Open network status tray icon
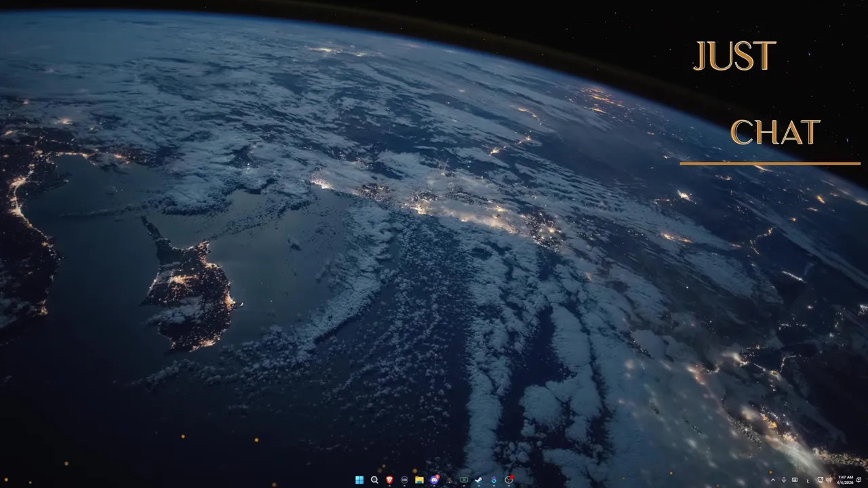Viewport: 868px width, 488px height. (x=821, y=480)
